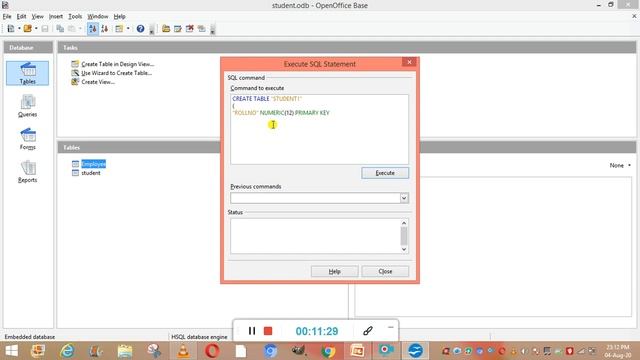Click the student table icon

coord(75,173)
